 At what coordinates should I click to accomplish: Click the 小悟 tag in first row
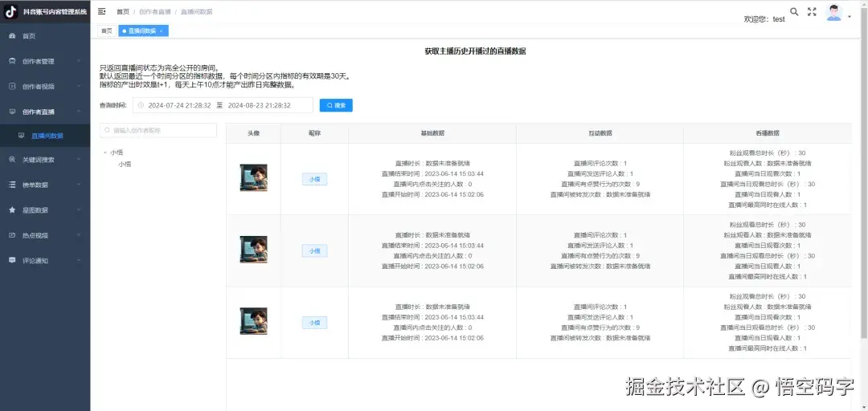tap(314, 179)
